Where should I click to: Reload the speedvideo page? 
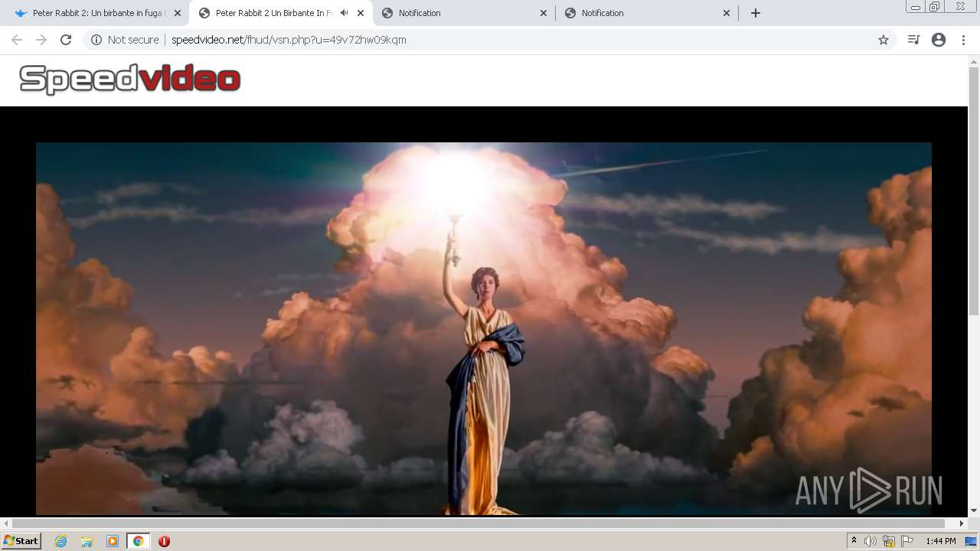(66, 40)
